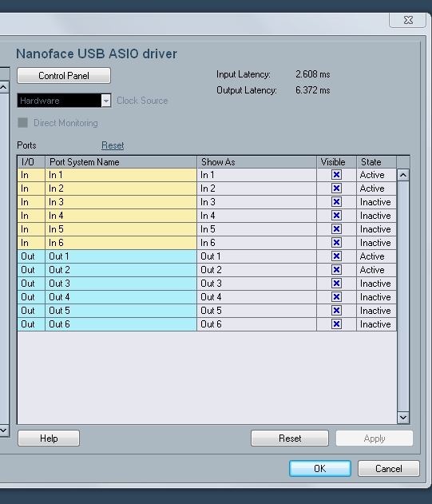The width and height of the screenshot is (432, 504).
Task: Click the Inactive state of Out 6
Action: coord(375,324)
